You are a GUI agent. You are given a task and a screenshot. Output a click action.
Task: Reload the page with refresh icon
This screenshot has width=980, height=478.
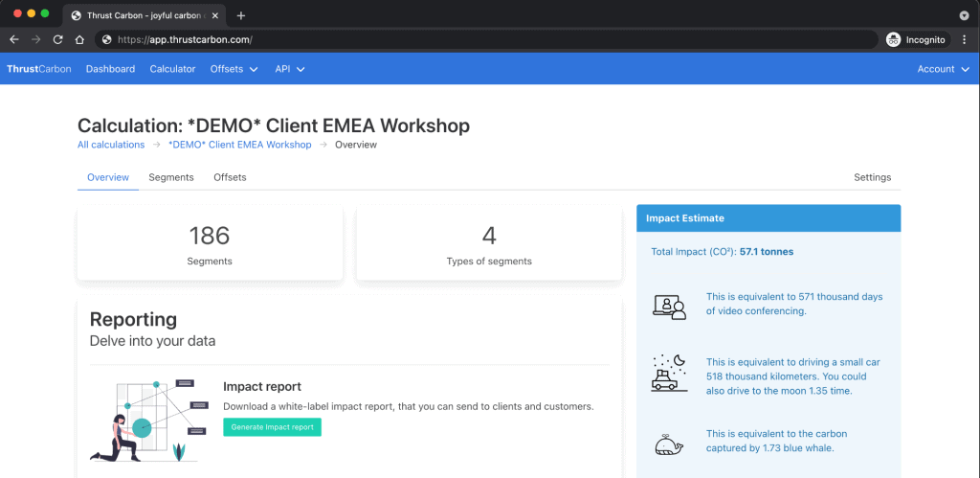tap(58, 39)
